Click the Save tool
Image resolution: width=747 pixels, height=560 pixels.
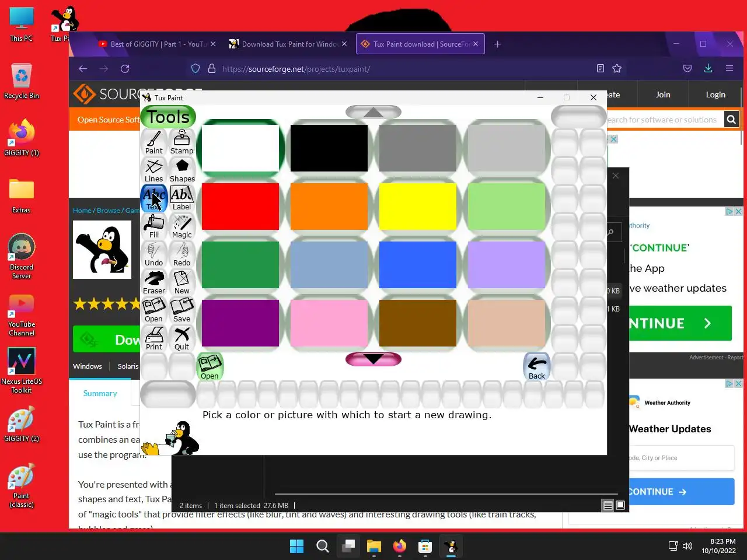182,311
